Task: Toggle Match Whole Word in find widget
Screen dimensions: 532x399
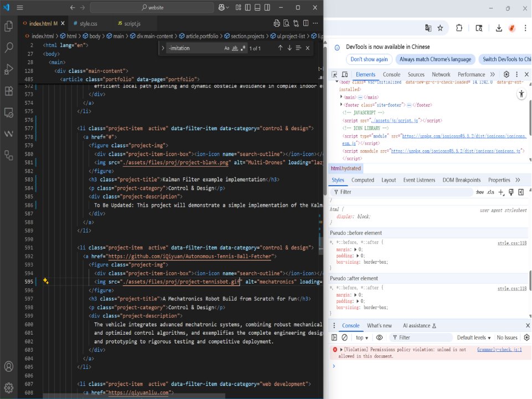Action: click(x=235, y=48)
